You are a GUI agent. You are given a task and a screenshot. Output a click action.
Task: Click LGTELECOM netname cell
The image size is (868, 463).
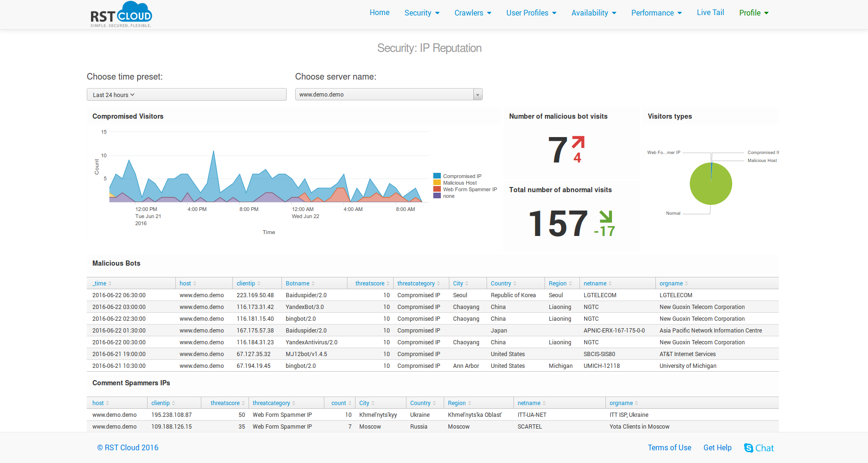click(600, 295)
